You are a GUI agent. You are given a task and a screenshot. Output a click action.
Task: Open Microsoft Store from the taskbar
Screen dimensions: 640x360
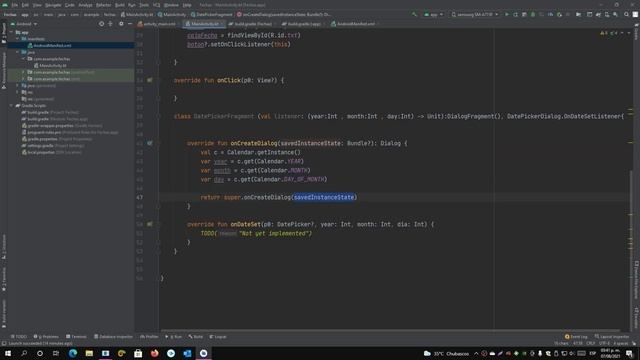click(x=138, y=353)
